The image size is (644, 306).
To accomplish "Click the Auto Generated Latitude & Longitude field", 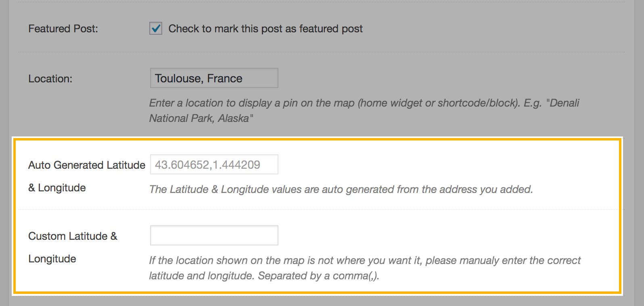I will point(214,164).
